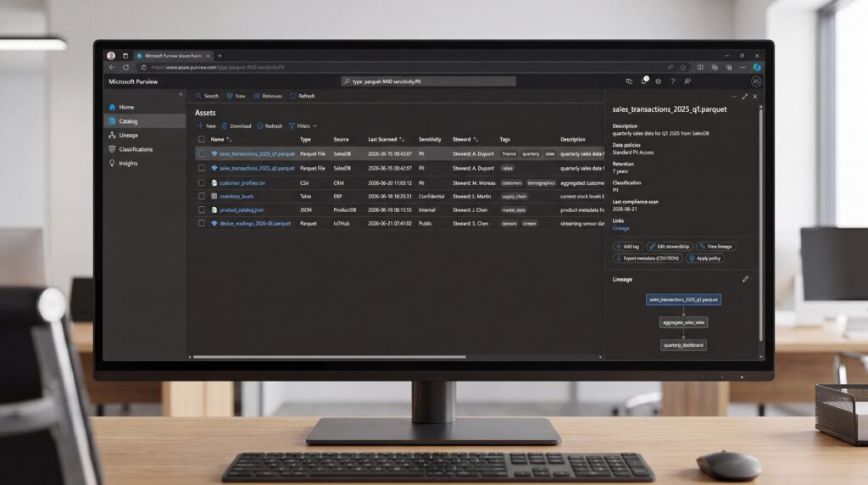Screen dimensions: 868x485
Task: Expand the details panel with diagonal arrow icon
Action: (x=744, y=97)
